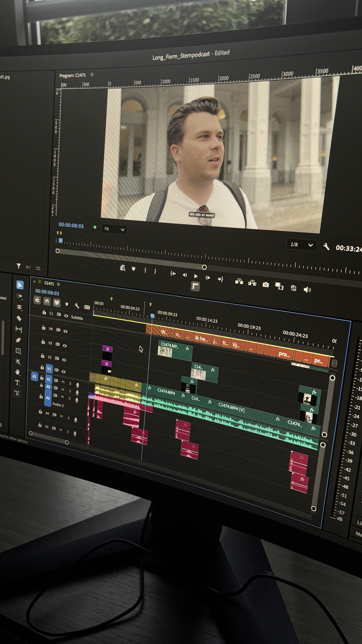Click the right end of Program Monitor zoom bar
This screenshot has width=362, height=644.
(204, 267)
